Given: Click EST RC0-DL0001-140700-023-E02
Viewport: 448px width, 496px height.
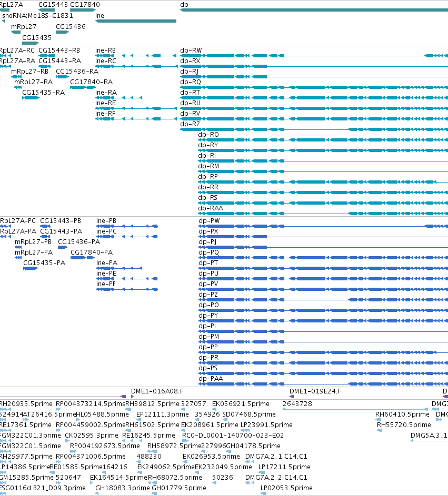Looking at the screenshot, I should coord(185,441).
